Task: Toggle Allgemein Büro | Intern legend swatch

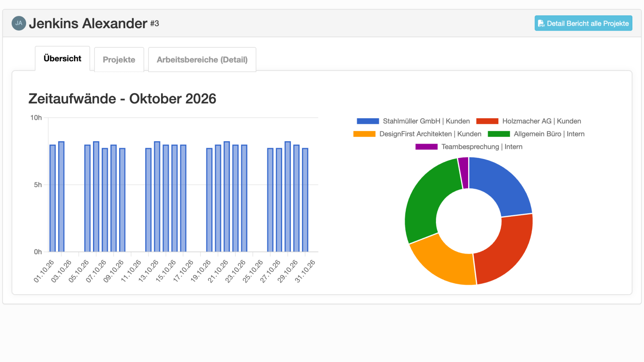Action: [x=499, y=134]
